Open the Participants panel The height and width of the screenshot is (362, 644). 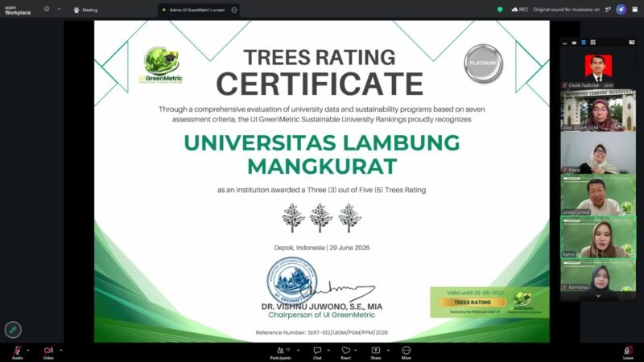(x=280, y=352)
